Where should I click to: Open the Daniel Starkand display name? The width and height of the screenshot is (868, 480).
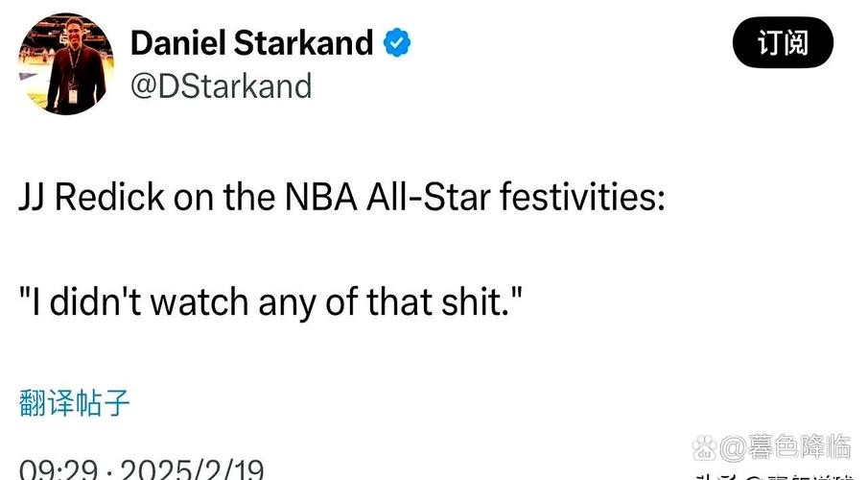coord(251,42)
